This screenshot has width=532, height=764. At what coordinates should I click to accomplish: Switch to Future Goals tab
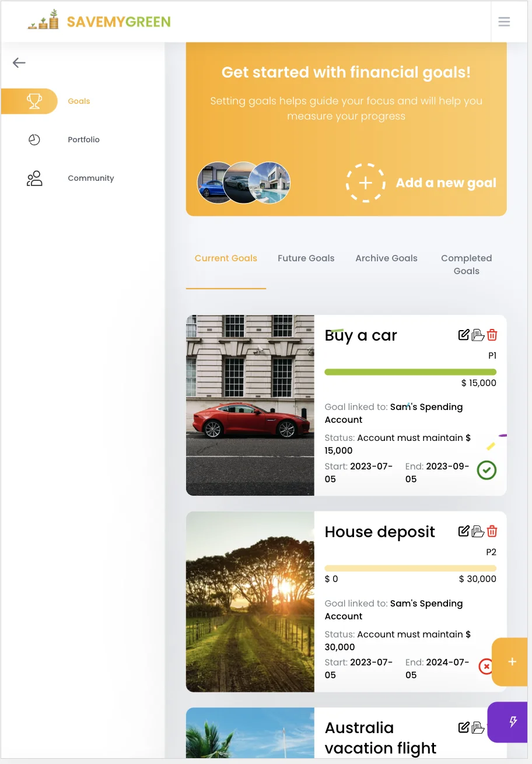[x=306, y=258]
